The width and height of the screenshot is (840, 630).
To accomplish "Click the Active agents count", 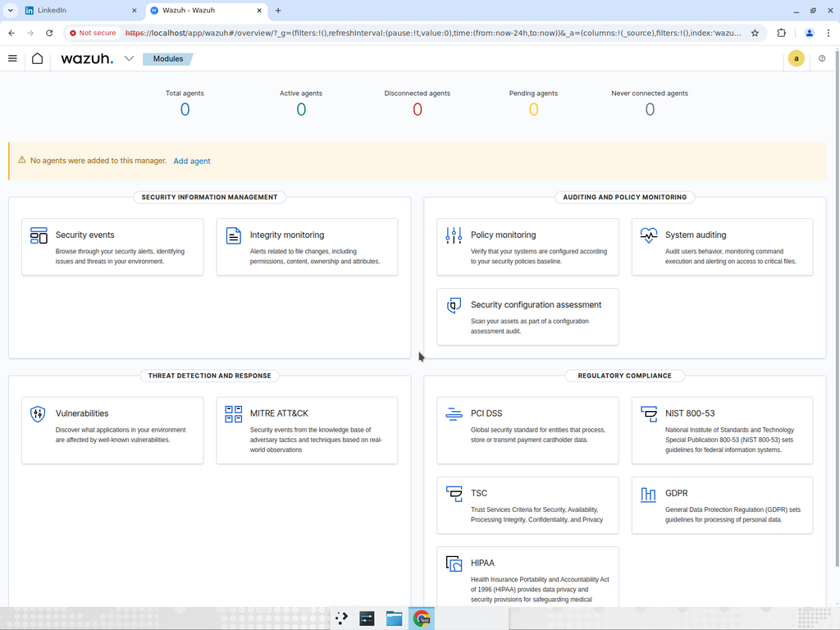I will tap(301, 109).
